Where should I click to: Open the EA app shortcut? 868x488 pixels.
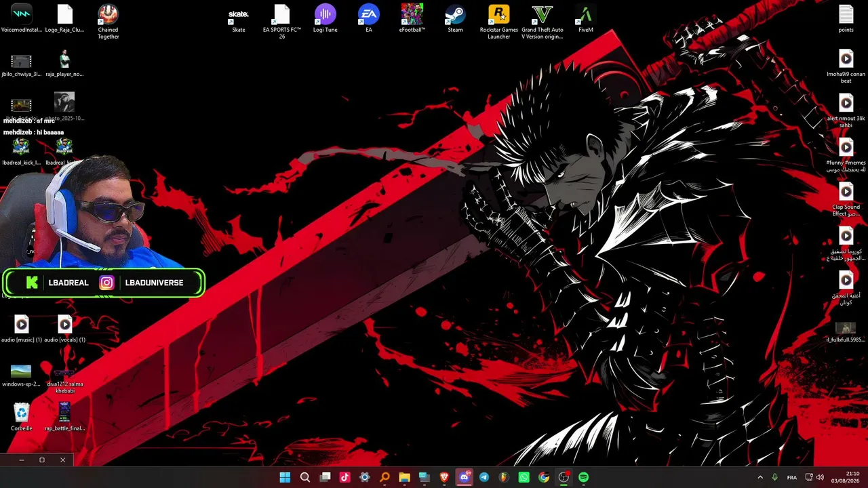(369, 19)
